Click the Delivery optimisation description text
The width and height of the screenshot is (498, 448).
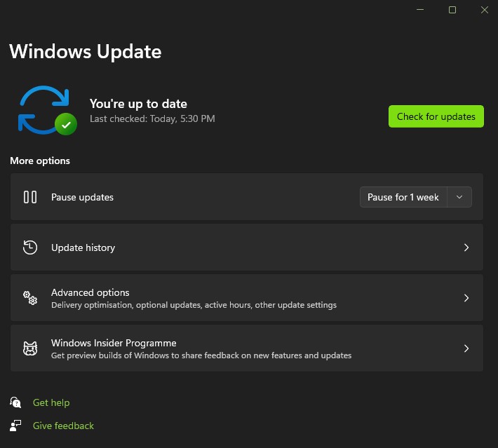click(x=194, y=305)
